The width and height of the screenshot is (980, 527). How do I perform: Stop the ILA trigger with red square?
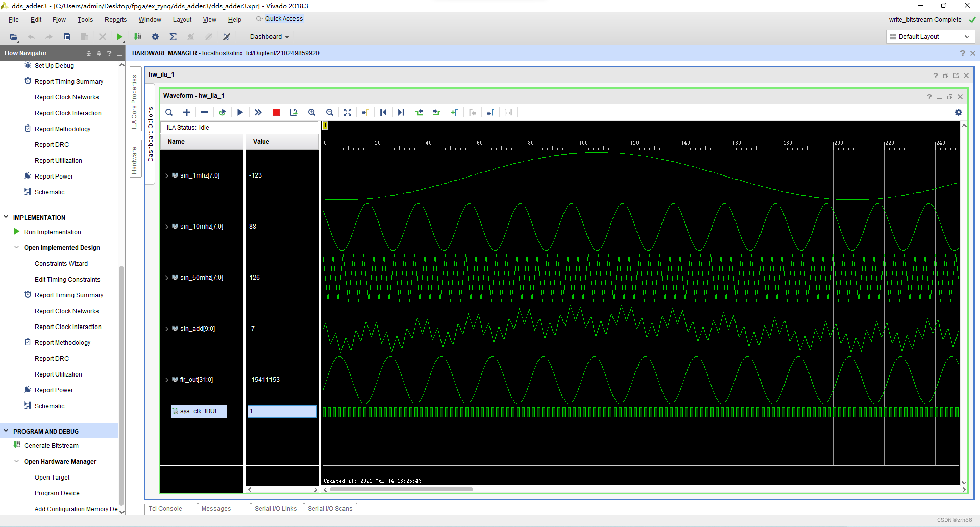click(276, 112)
